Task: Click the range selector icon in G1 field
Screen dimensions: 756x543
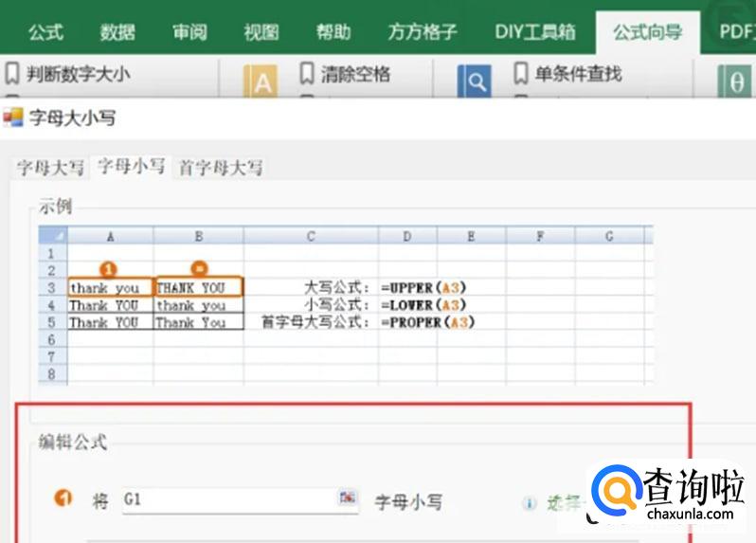Action: pyautogui.click(x=347, y=498)
